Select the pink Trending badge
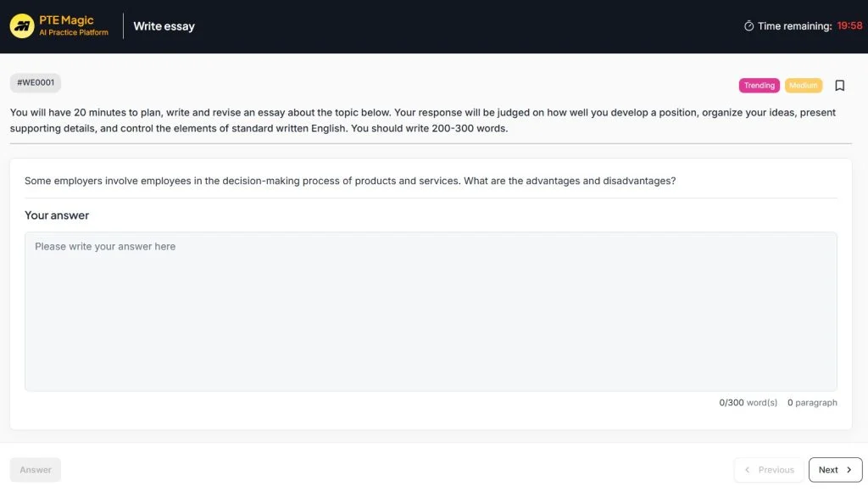 759,86
